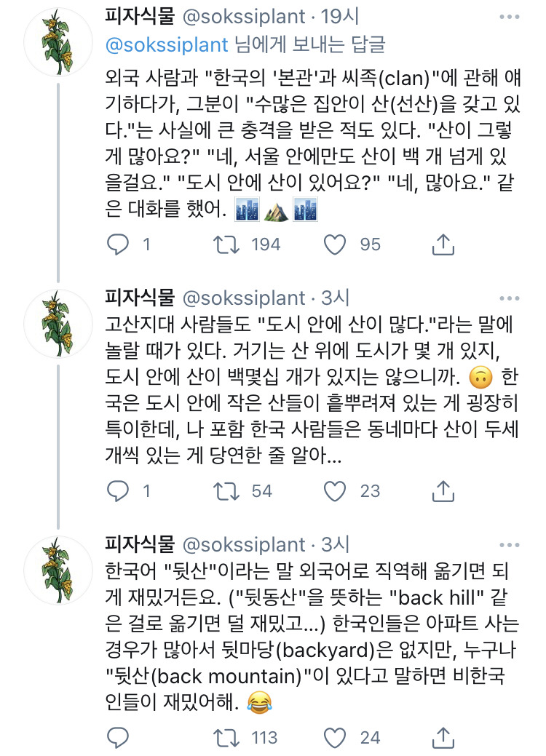
Task: Reply to the tweet about 고산지대
Action: 117,491
